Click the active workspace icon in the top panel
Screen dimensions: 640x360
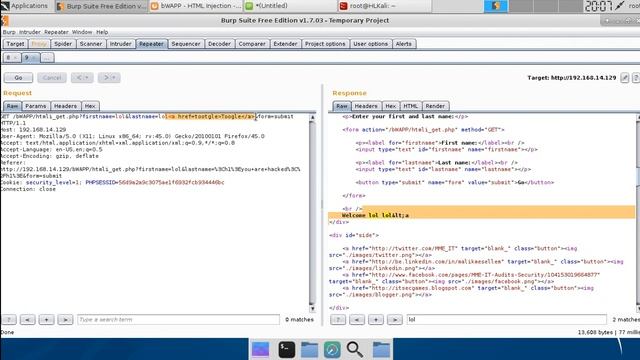click(x=496, y=6)
